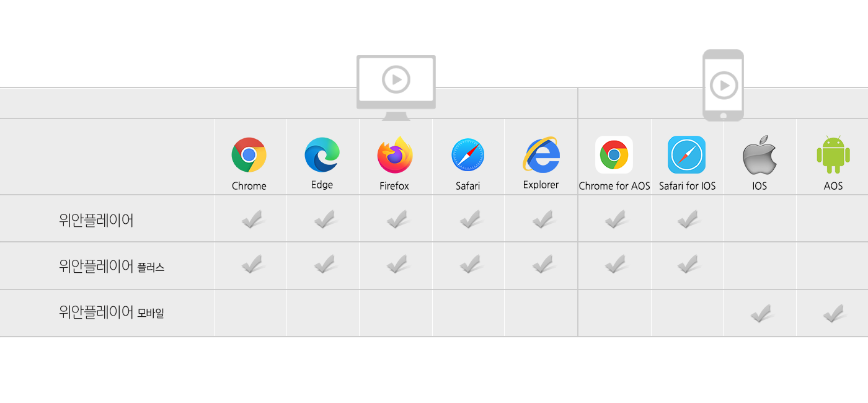
Task: Click the 위안플레이어 모바일 row label
Action: click(112, 313)
